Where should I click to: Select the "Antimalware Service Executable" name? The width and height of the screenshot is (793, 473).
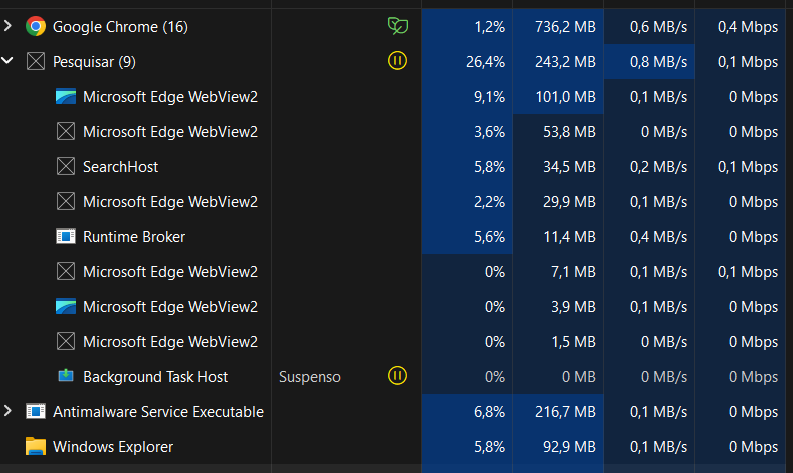coord(158,412)
